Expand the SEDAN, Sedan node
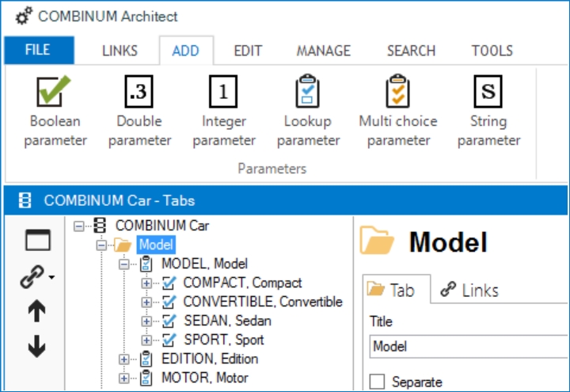The height and width of the screenshot is (392, 570). [x=146, y=321]
